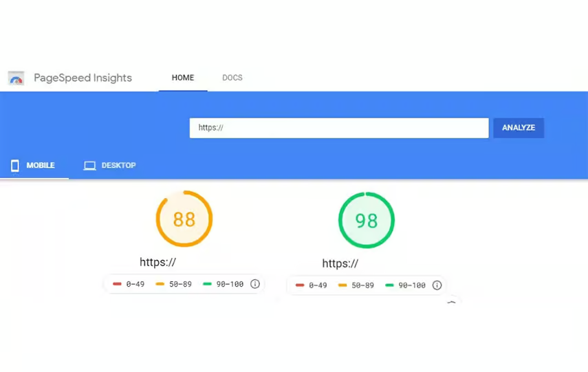This screenshot has width=588, height=372.
Task: Open the info icon in the 98 score legend
Action: coord(437,285)
